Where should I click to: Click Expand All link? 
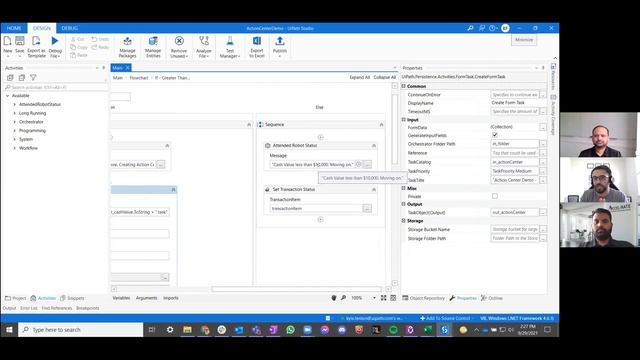(360, 77)
